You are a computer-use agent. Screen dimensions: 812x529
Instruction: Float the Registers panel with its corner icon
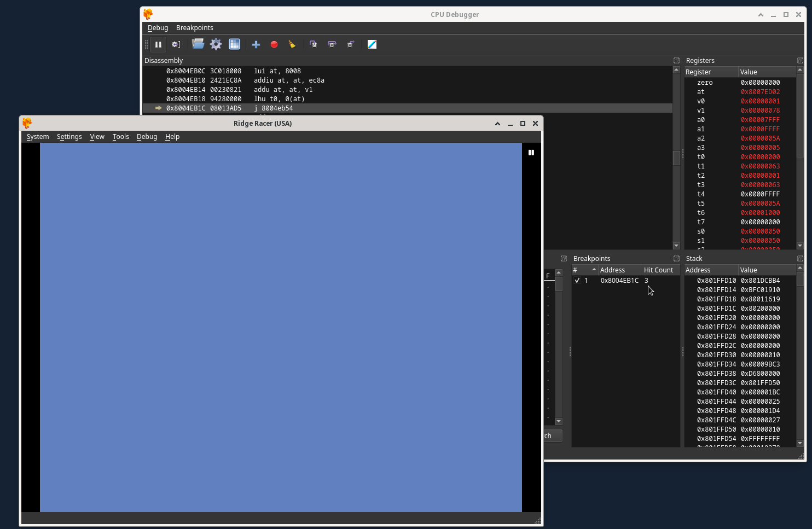coord(800,60)
